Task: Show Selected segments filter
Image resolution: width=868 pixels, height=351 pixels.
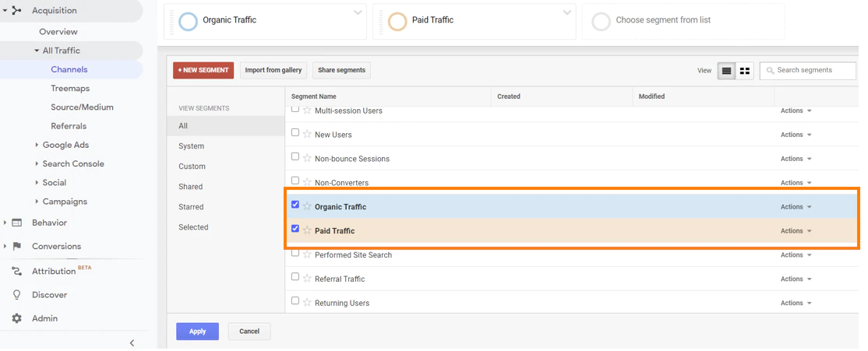Action: point(193,227)
